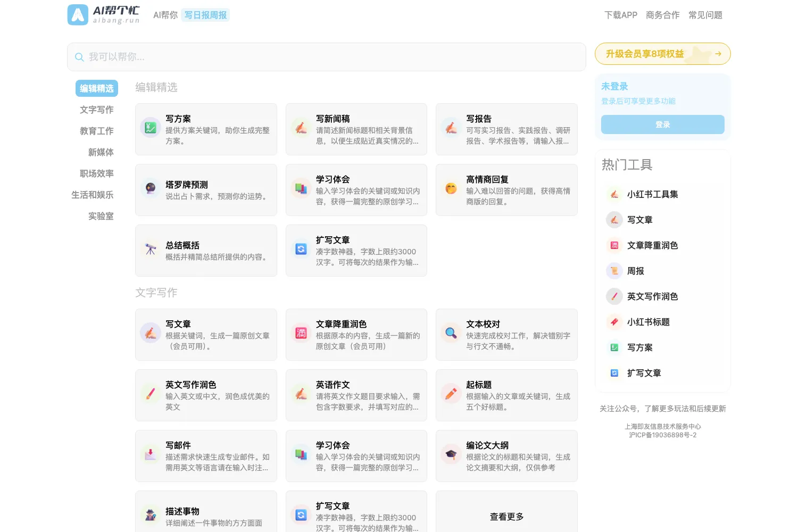Screen dimensions: 798x532
Task: Click the 描述事物 detective icon
Action: point(151,515)
